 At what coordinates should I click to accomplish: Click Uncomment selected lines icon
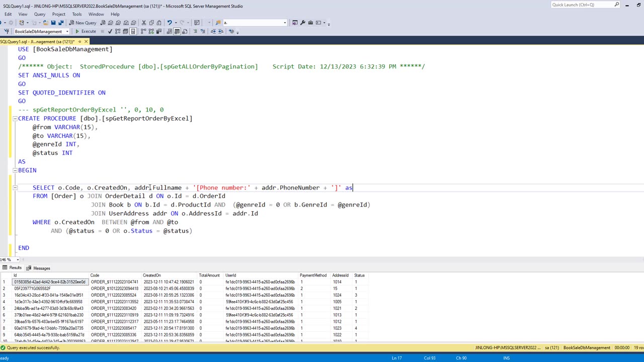203,31
